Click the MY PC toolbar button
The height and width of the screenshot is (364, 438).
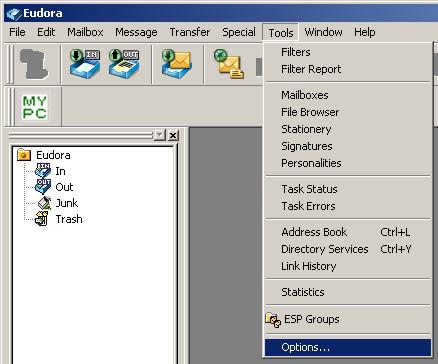35,107
